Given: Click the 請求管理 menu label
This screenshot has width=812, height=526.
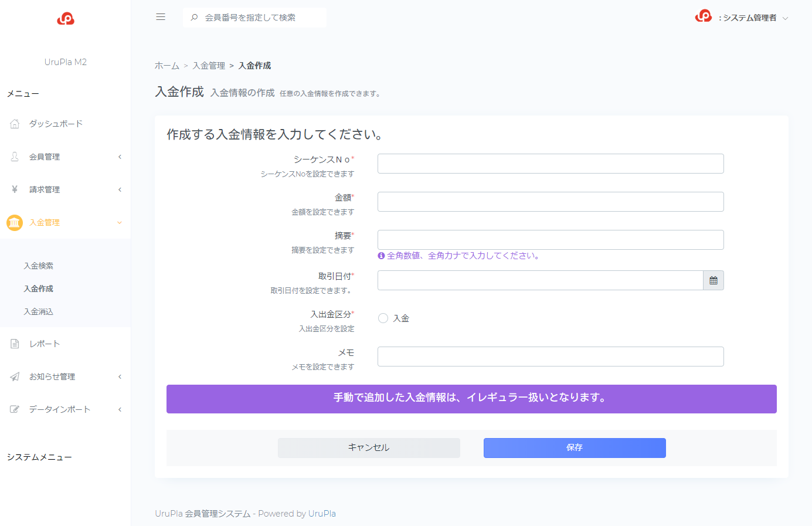Looking at the screenshot, I should tap(45, 189).
